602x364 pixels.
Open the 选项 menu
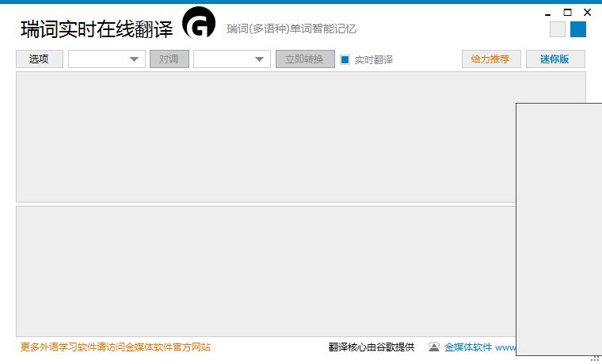(40, 59)
